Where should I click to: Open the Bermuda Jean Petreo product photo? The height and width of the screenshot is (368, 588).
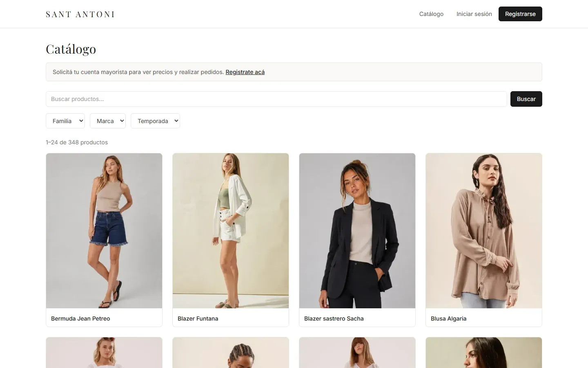(x=104, y=231)
